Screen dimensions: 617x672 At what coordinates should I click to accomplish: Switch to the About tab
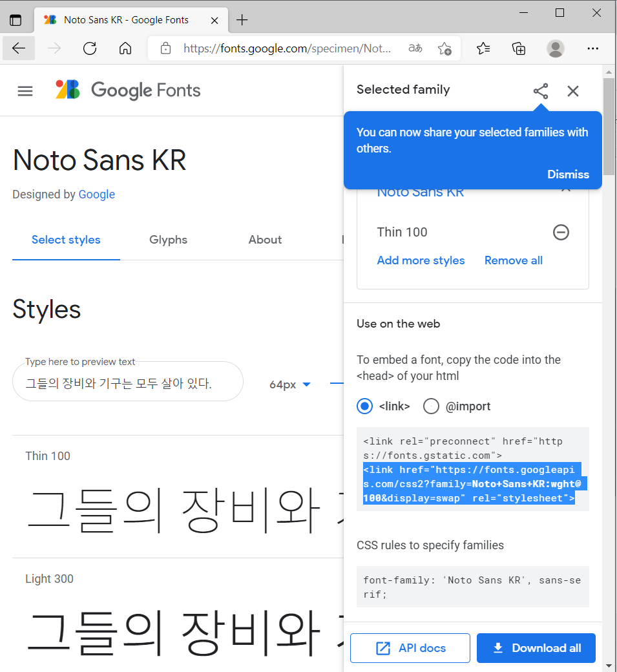click(266, 240)
